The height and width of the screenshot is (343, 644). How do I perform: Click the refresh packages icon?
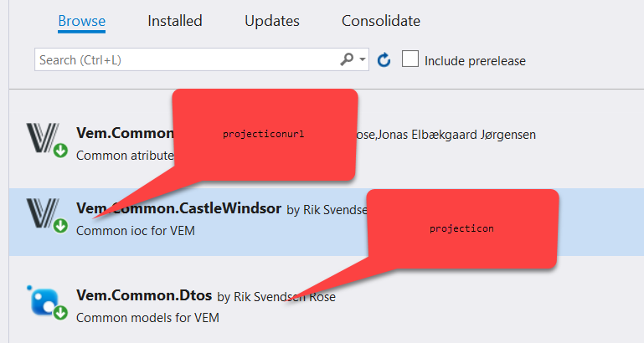384,60
